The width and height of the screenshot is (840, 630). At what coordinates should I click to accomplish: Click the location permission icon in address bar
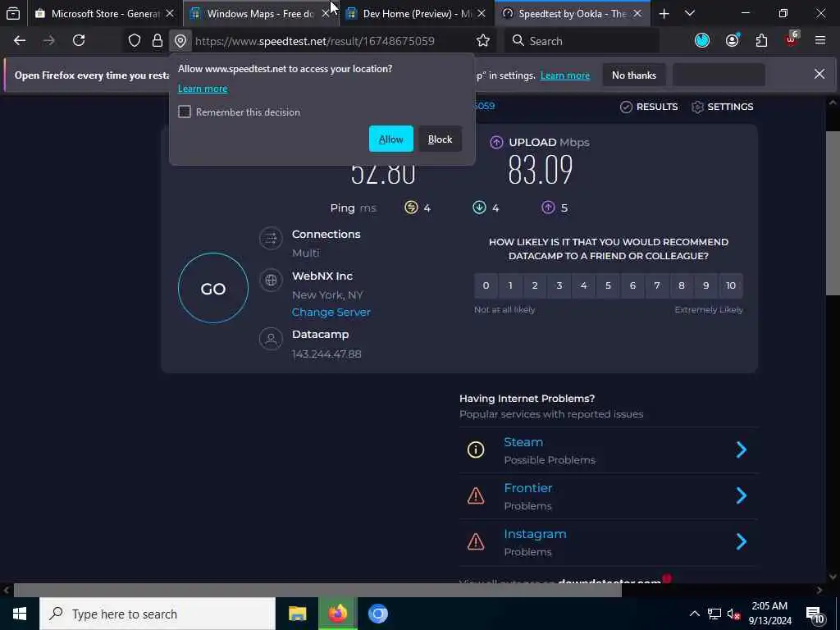point(180,41)
